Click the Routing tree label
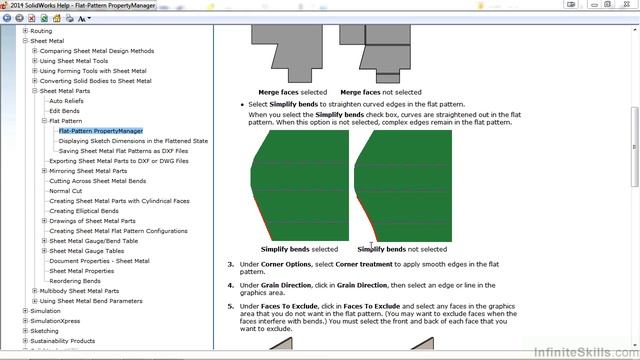Screen dimensions: 640x360 (41, 31)
